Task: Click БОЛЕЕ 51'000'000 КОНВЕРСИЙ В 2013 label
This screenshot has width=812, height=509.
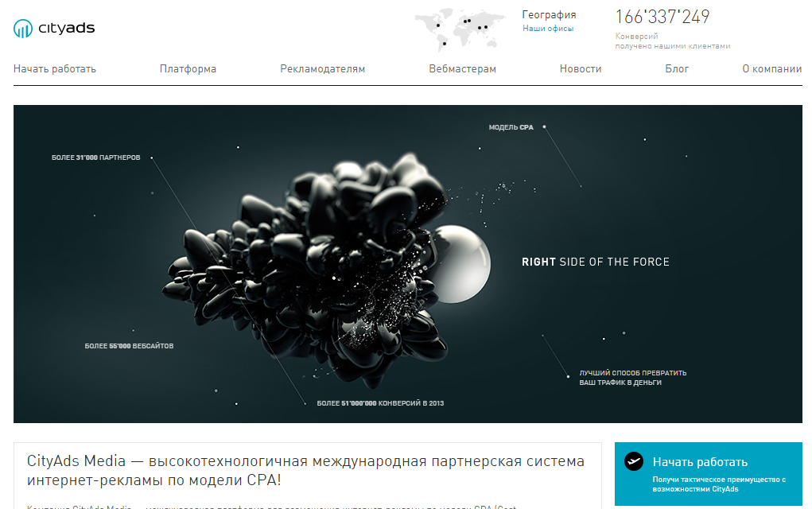Action: 381,403
